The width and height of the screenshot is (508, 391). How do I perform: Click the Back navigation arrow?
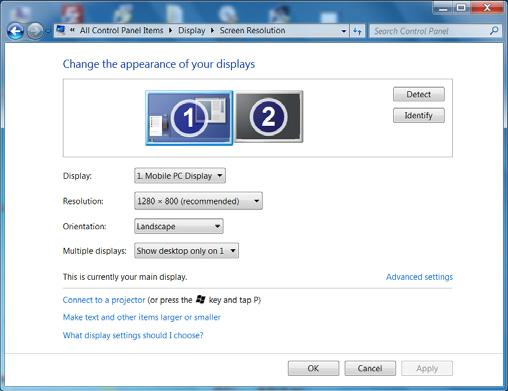pyautogui.click(x=15, y=31)
